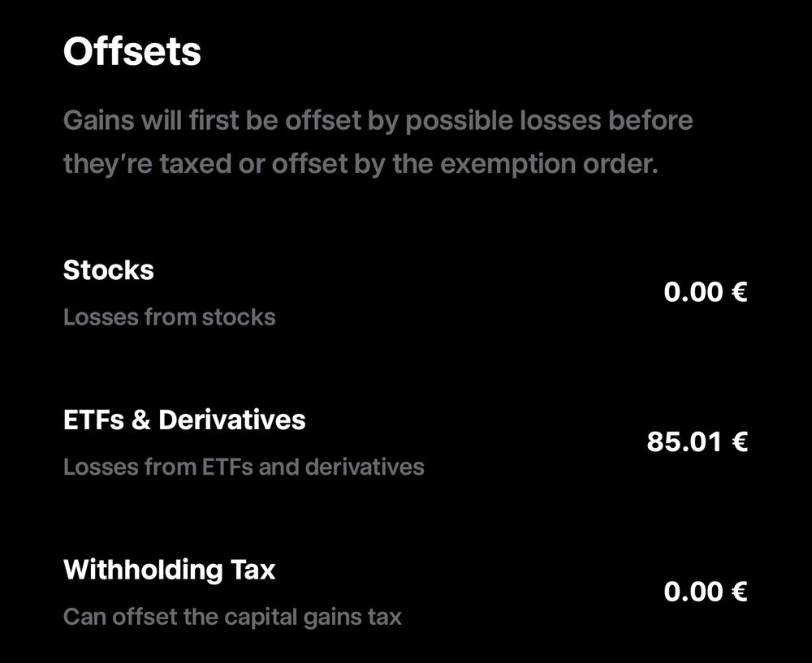Click the Withholding Tax amount 0.00 €
The height and width of the screenshot is (663, 812).
point(705,592)
